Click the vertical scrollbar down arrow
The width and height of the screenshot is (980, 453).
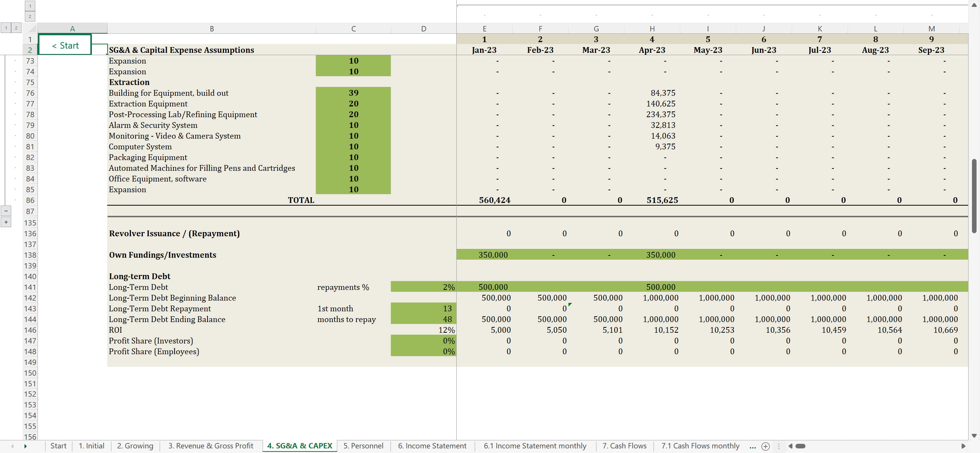coord(974,436)
